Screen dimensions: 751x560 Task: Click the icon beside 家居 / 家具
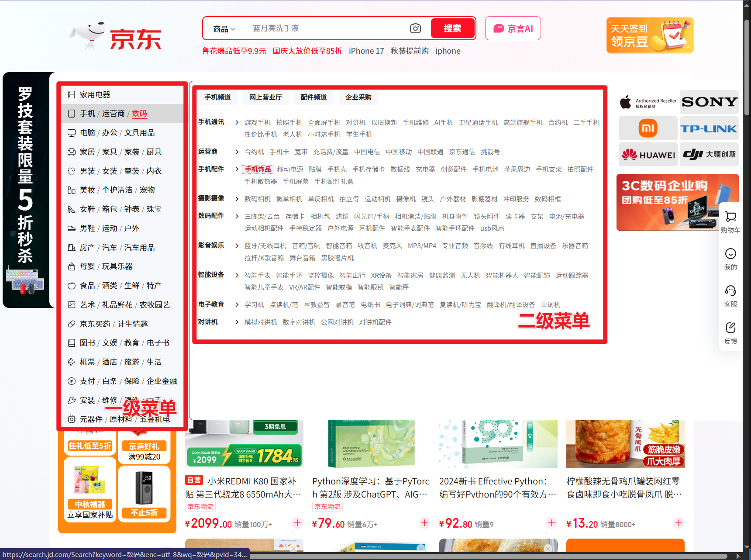click(72, 152)
